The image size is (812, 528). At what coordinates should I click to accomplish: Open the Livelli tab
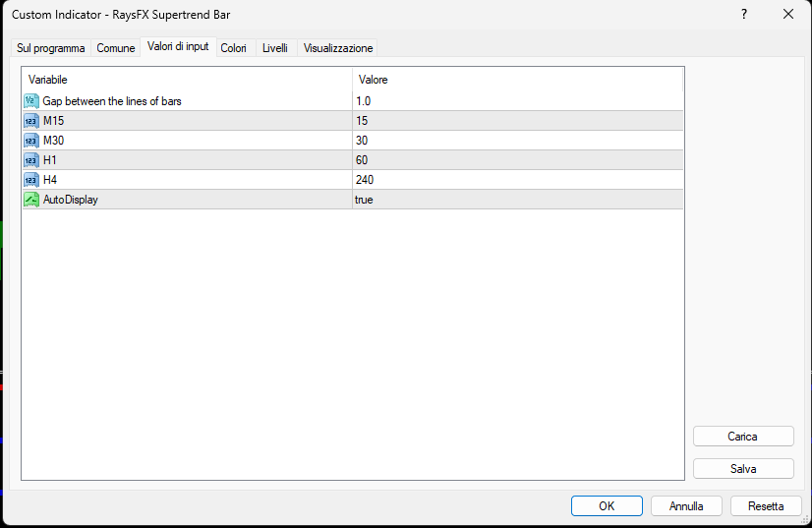click(275, 48)
